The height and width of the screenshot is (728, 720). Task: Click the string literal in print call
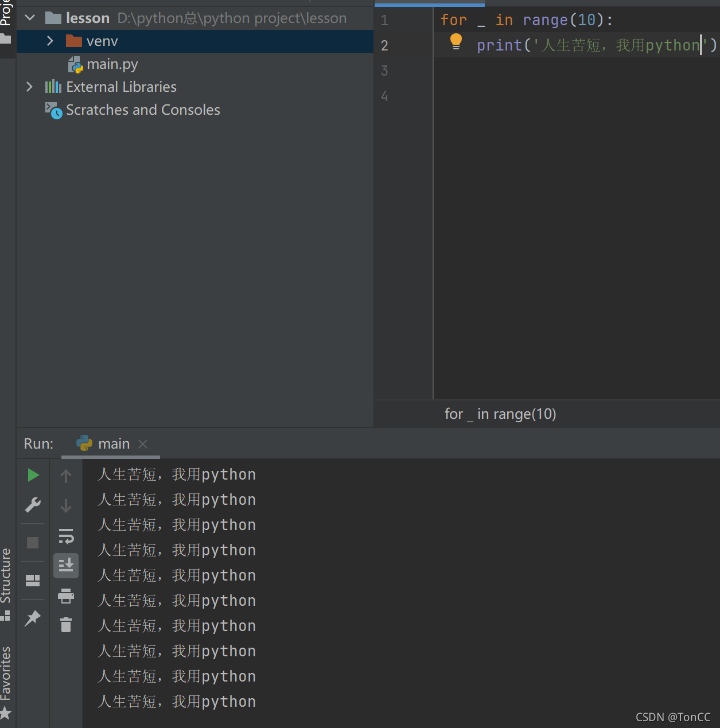tap(621, 45)
